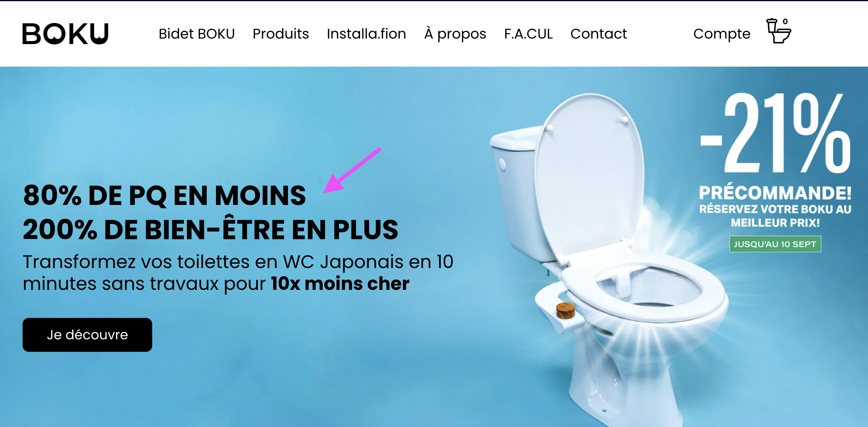Open the Bidet BOKU menu item
This screenshot has width=868, height=427.
[197, 34]
